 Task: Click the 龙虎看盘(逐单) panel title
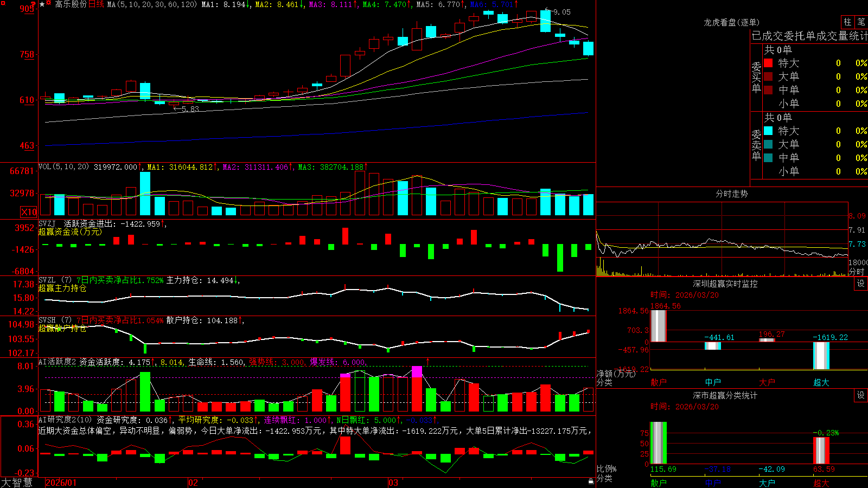[731, 22]
